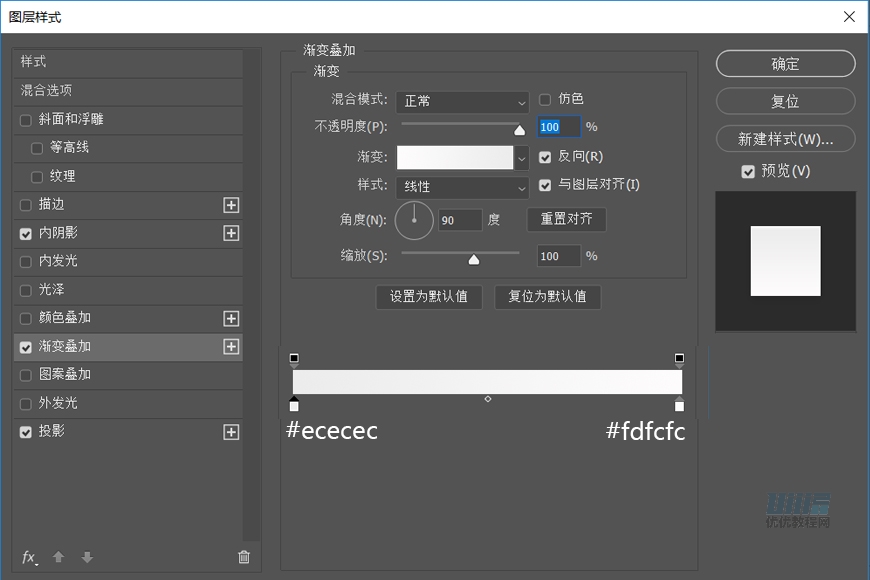This screenshot has height=580, width=870.
Task: Open the 混合模式 dropdown
Action: (x=462, y=102)
